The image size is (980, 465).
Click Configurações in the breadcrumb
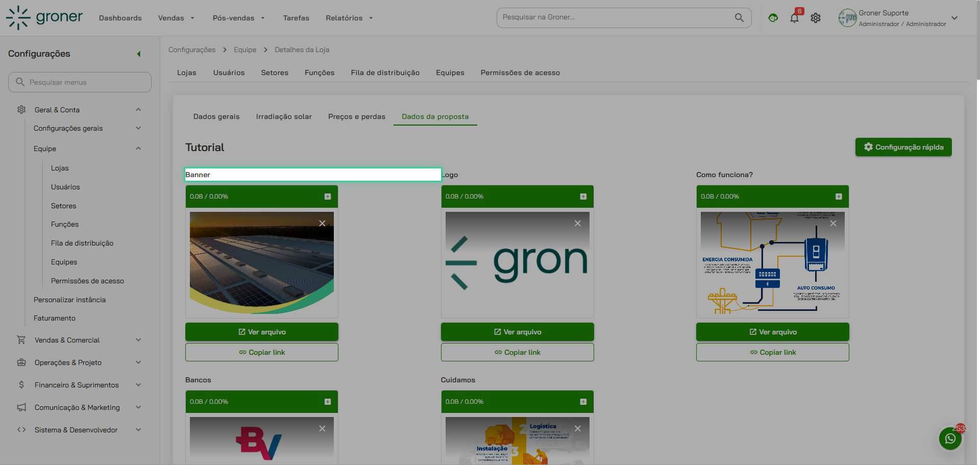coord(192,50)
